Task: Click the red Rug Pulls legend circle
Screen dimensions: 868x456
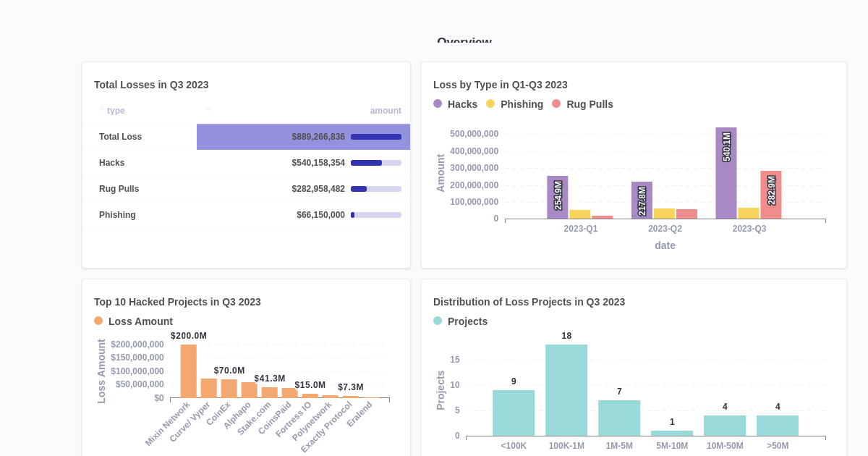Action: click(555, 104)
